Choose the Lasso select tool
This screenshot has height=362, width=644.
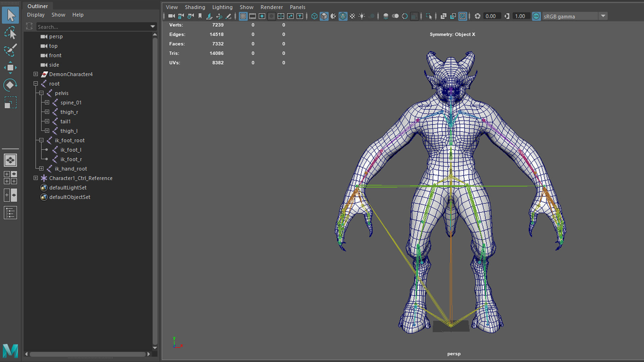(x=10, y=33)
